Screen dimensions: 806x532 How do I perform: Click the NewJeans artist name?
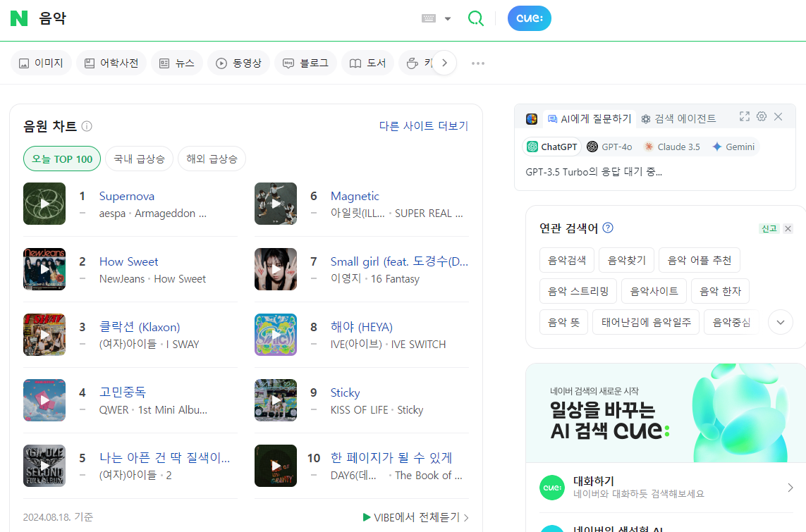point(122,279)
